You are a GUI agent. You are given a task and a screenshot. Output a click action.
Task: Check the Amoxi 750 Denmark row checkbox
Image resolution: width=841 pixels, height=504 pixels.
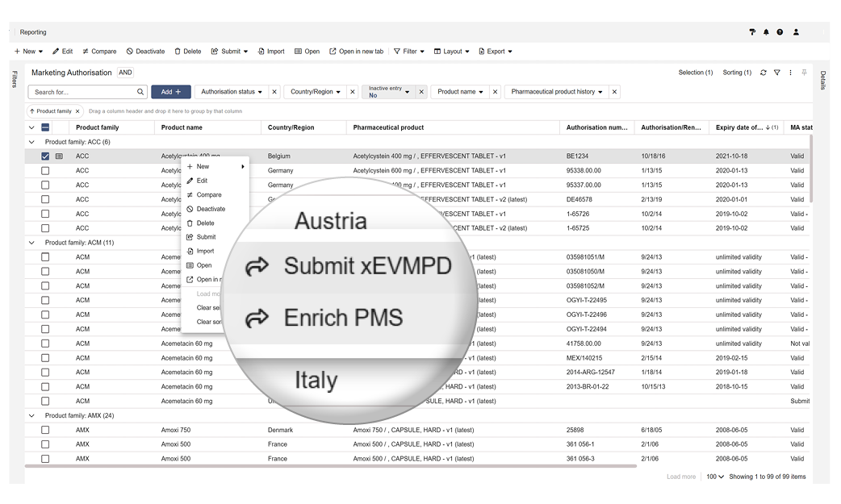45,431
